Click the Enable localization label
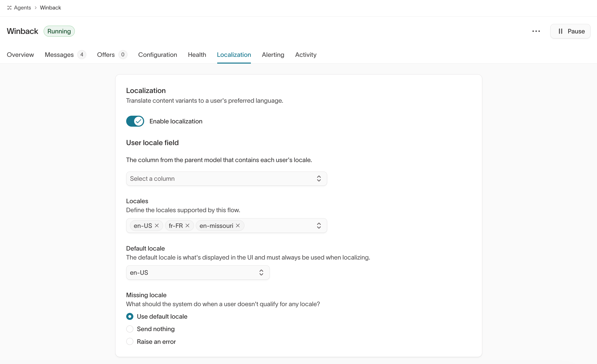Screen dimensions: 597x364 pos(176,121)
